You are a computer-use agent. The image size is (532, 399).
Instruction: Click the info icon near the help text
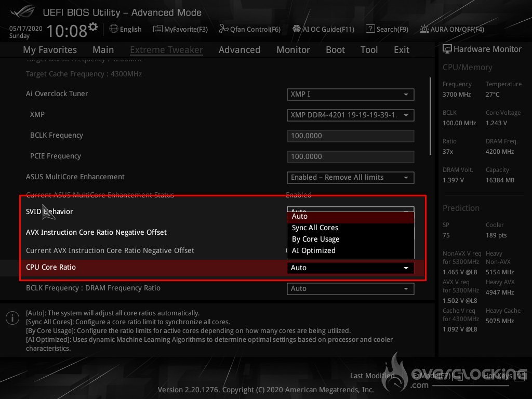coord(12,317)
